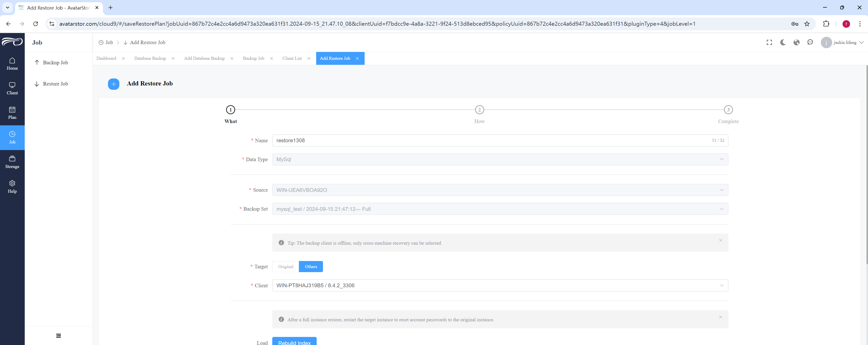Screen dimensions: 868x345
Task: Expand the Backup Set dropdown
Action: (500, 209)
